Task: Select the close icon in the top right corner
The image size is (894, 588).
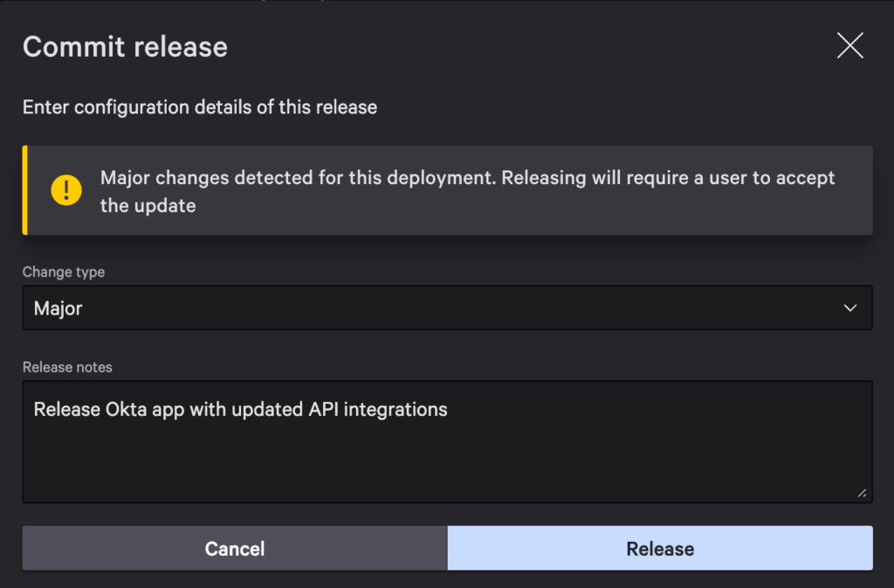Action: point(849,45)
